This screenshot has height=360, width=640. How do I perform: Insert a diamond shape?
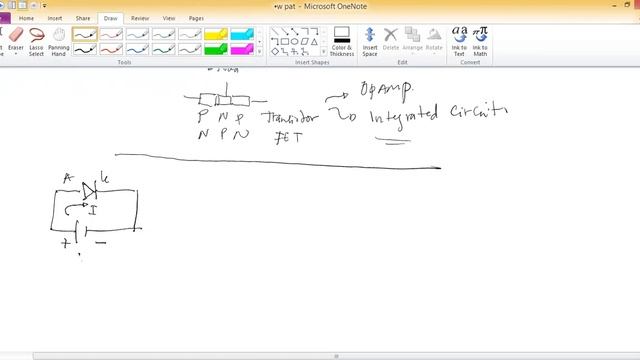(275, 51)
